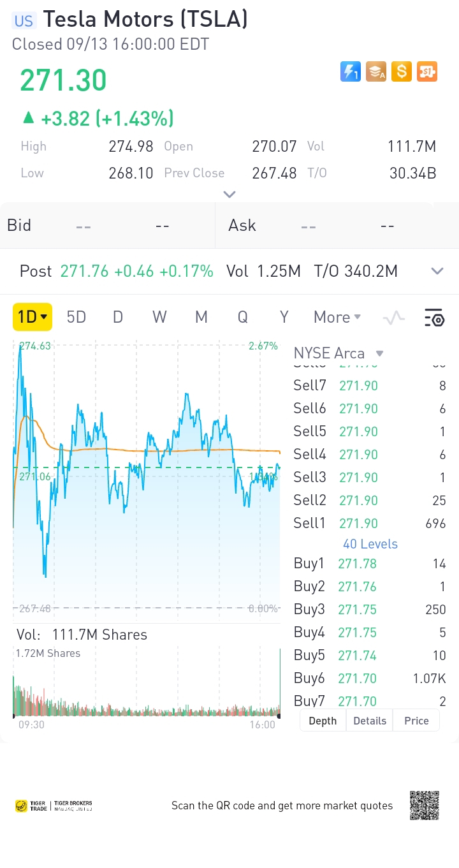This screenshot has height=868, width=459.
Task: Tap the Sell1 order at 271.90
Action: click(x=370, y=524)
